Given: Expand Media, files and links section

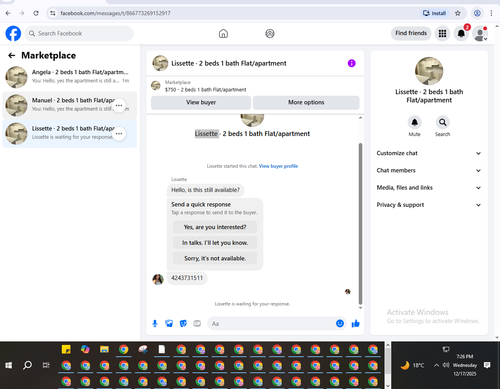Looking at the screenshot, I should pos(429,188).
